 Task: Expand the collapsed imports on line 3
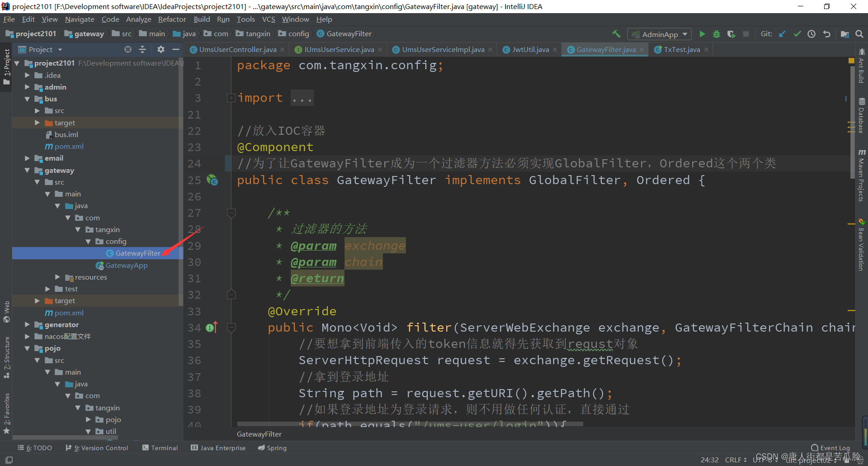231,98
